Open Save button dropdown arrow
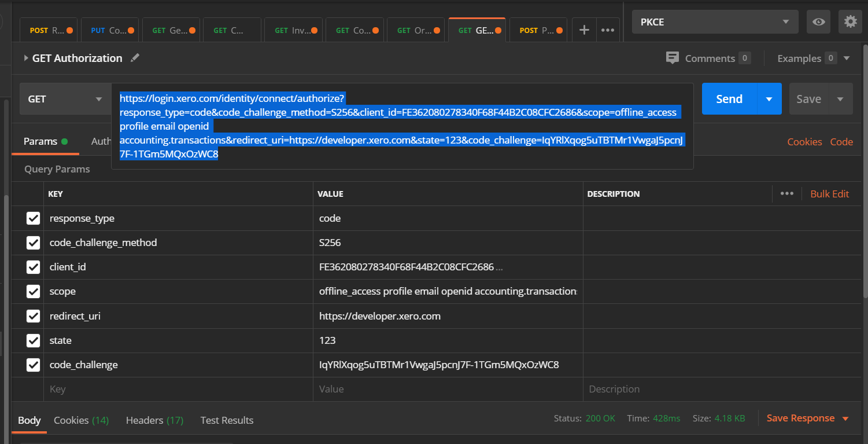868x444 pixels. 840,99
